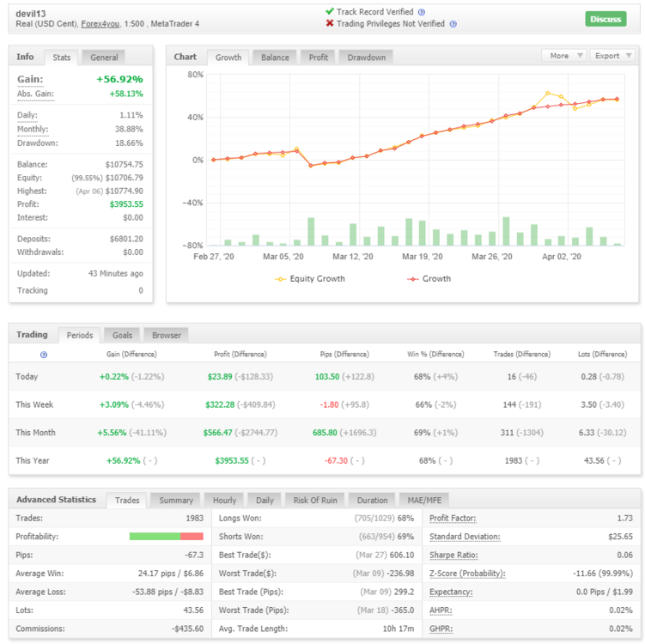Click the AHPR label
Viewport: 645px width, 644px height.
(x=441, y=611)
